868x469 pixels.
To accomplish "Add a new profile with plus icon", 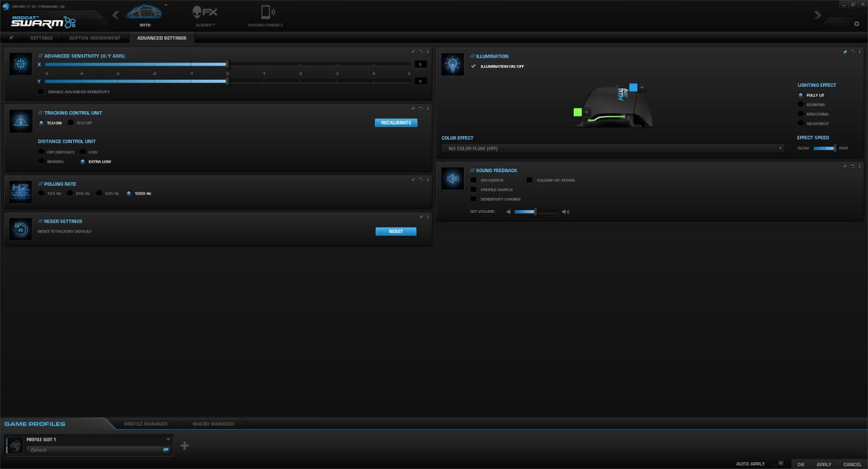I will [x=184, y=445].
